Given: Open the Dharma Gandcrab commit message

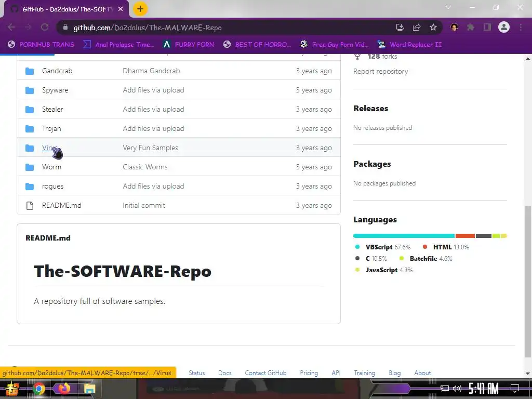Looking at the screenshot, I should click(151, 71).
